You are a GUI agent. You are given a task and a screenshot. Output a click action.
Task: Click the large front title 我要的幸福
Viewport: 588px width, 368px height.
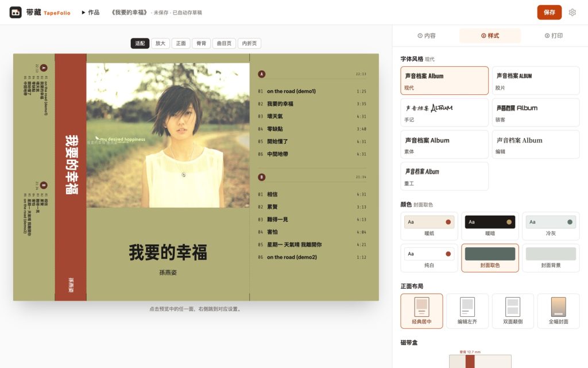(x=168, y=252)
